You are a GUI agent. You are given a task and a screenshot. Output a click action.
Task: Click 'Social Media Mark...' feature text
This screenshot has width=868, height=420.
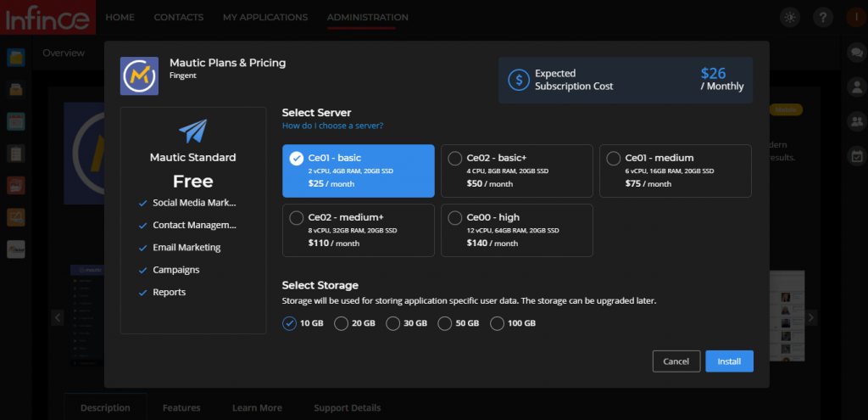tap(194, 203)
